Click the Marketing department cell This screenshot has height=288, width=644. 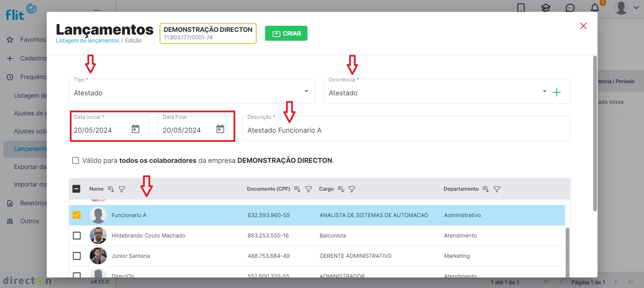(457, 256)
